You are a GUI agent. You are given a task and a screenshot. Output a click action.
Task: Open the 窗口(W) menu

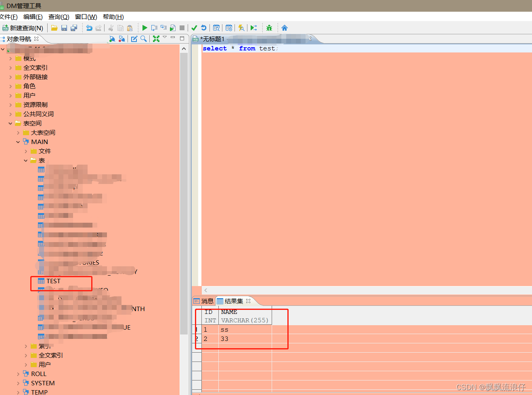(86, 17)
